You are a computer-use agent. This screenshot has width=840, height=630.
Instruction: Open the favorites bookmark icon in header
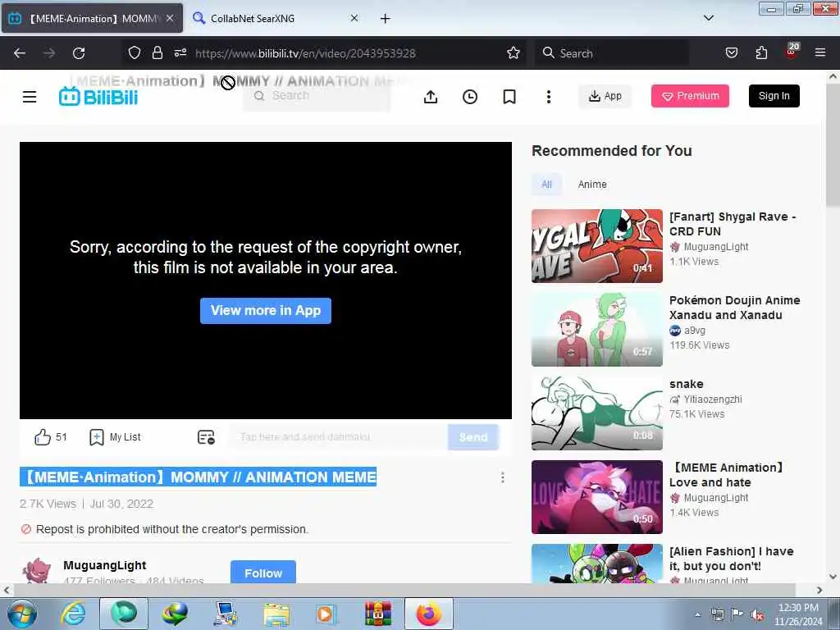[x=509, y=97]
